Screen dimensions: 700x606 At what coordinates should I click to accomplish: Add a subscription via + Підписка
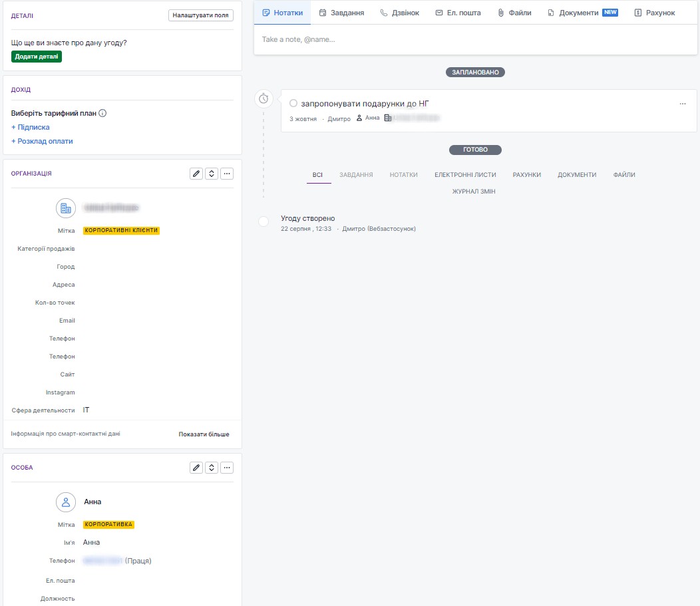pyautogui.click(x=31, y=127)
